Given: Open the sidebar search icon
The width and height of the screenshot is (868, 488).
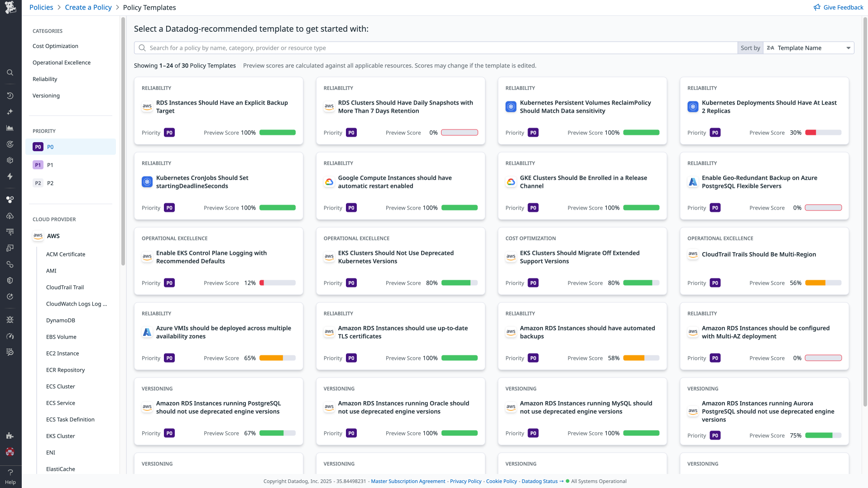Looking at the screenshot, I should [x=10, y=72].
